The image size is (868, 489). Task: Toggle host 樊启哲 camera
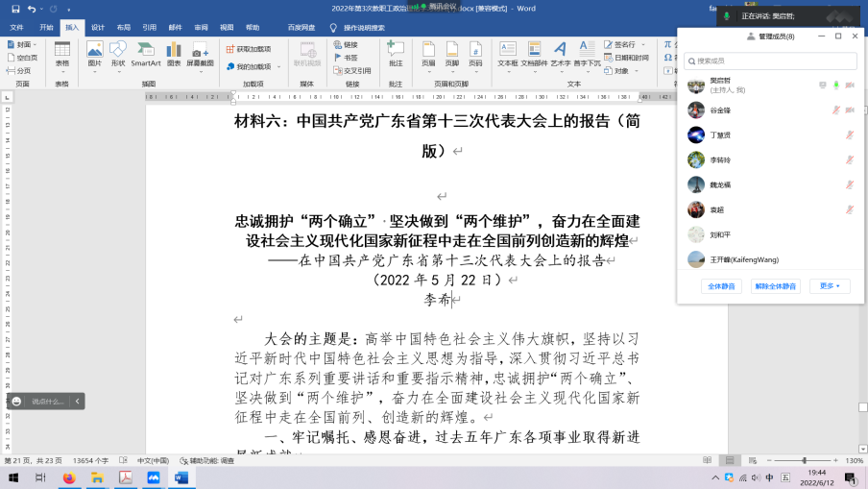tap(850, 86)
